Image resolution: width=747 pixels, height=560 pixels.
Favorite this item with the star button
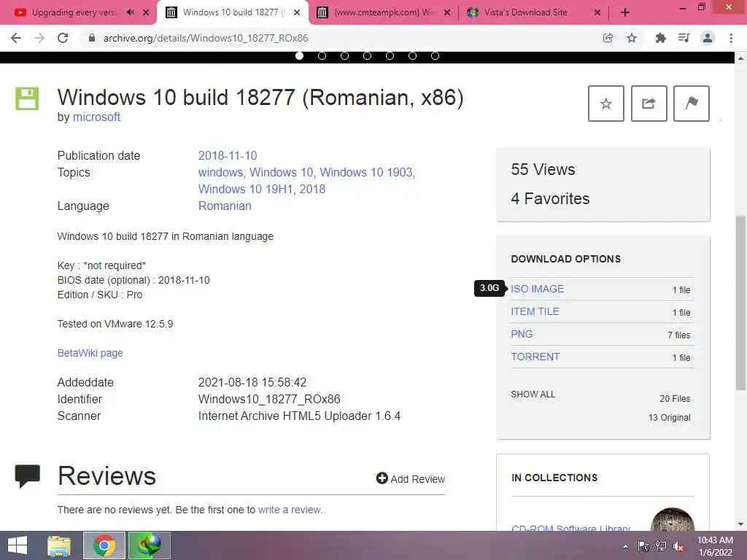tap(606, 104)
